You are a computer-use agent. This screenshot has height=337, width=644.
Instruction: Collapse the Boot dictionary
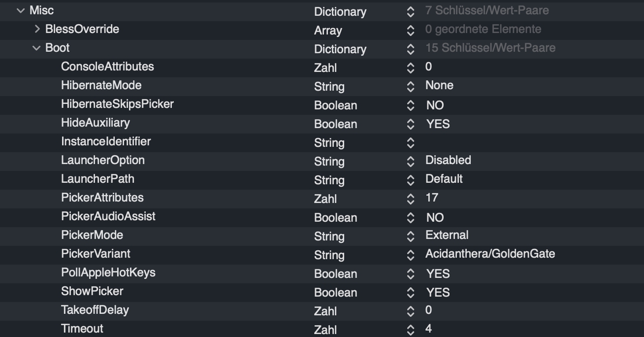[x=36, y=48]
